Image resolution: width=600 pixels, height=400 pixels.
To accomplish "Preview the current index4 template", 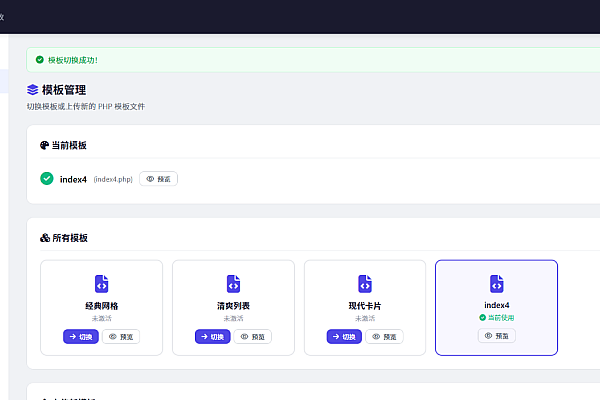I will point(158,179).
